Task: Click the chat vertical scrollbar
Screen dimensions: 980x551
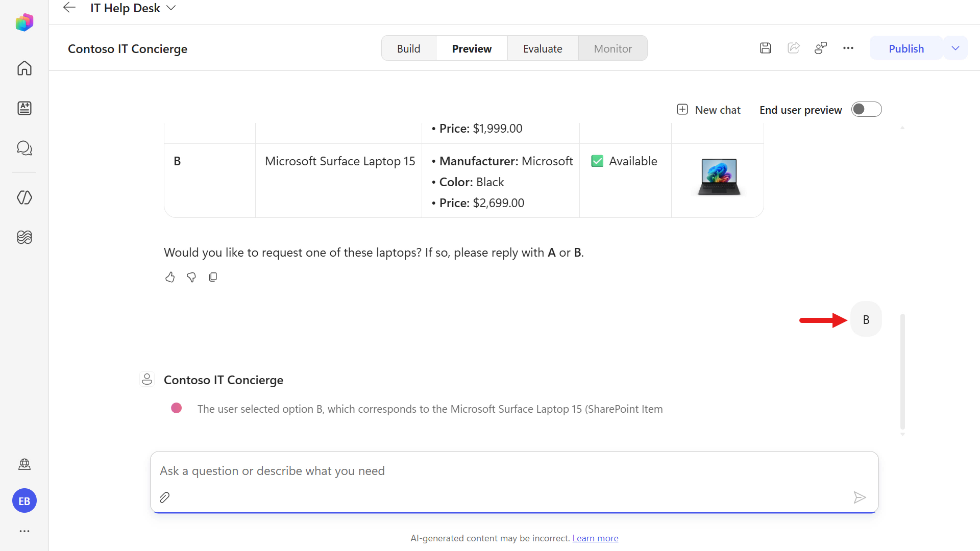Action: pos(902,371)
